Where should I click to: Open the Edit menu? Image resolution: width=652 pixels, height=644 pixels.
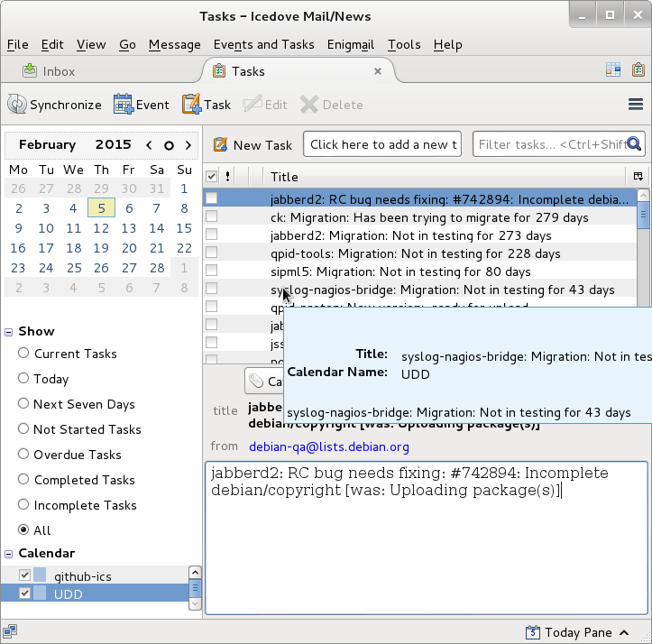(x=52, y=44)
